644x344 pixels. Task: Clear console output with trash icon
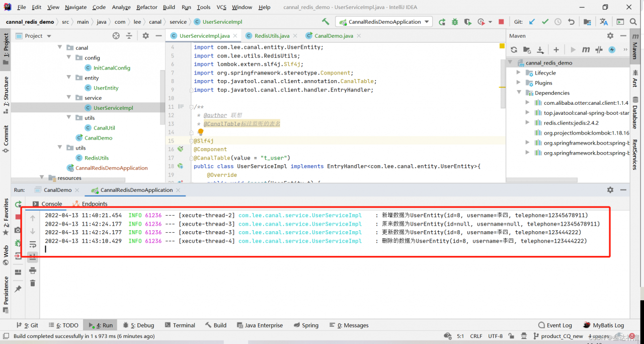coord(33,284)
